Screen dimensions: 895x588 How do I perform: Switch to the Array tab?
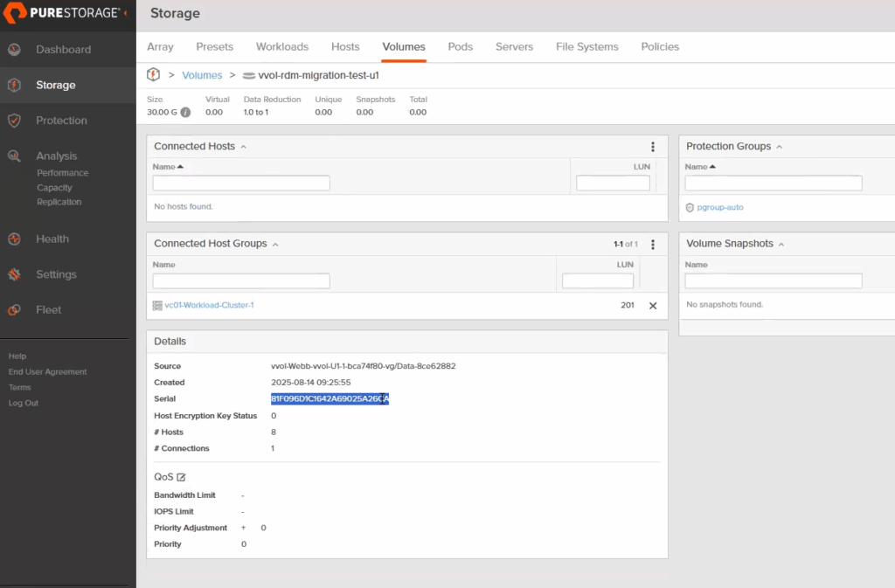tap(161, 47)
